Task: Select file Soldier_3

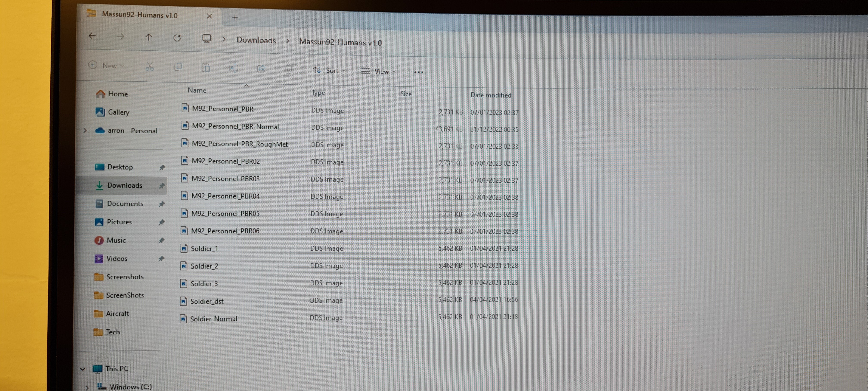Action: (199, 284)
